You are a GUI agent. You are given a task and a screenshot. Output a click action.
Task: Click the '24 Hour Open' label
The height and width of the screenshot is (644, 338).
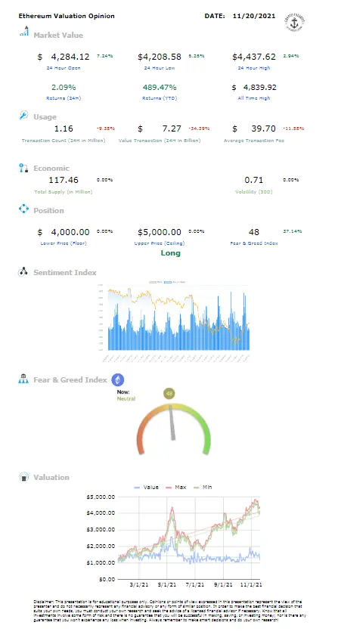click(x=64, y=68)
